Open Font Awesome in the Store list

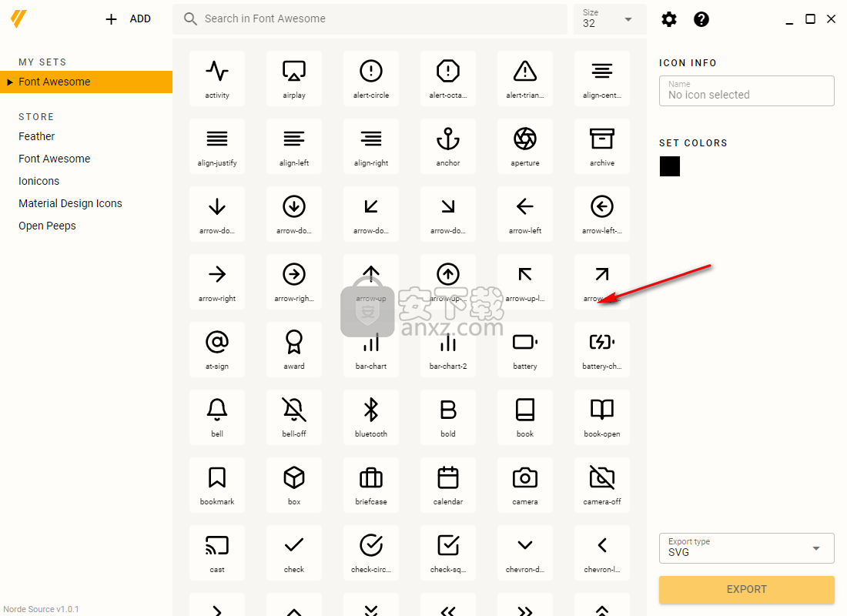(x=55, y=159)
